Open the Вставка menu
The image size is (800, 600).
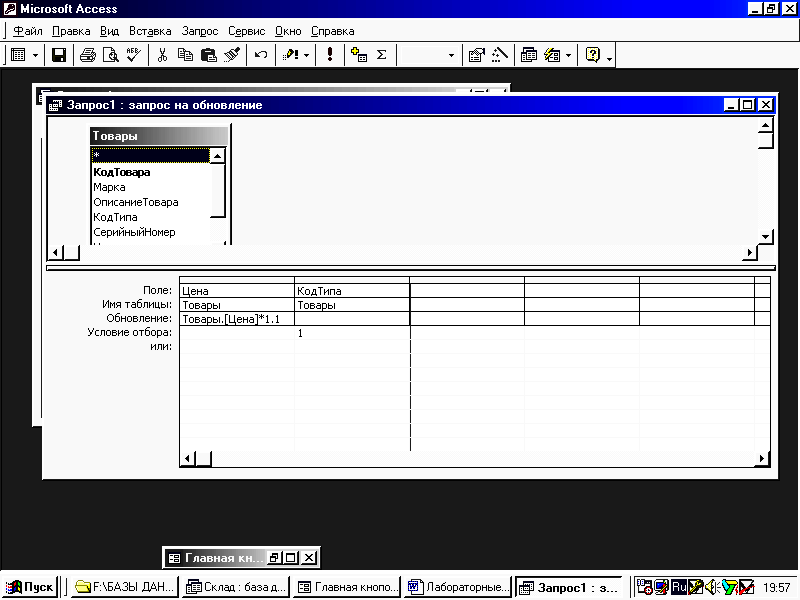pyautogui.click(x=150, y=31)
